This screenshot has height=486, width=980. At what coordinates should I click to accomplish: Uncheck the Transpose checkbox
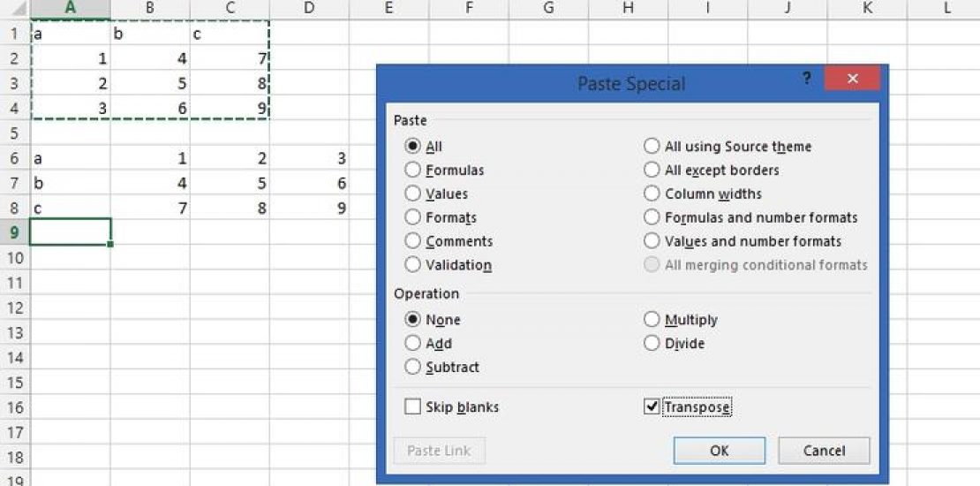pyautogui.click(x=652, y=407)
